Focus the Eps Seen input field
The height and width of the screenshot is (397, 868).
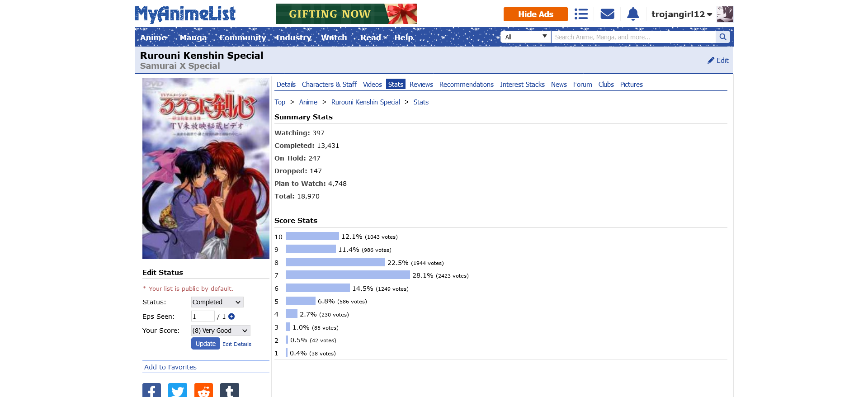click(203, 317)
